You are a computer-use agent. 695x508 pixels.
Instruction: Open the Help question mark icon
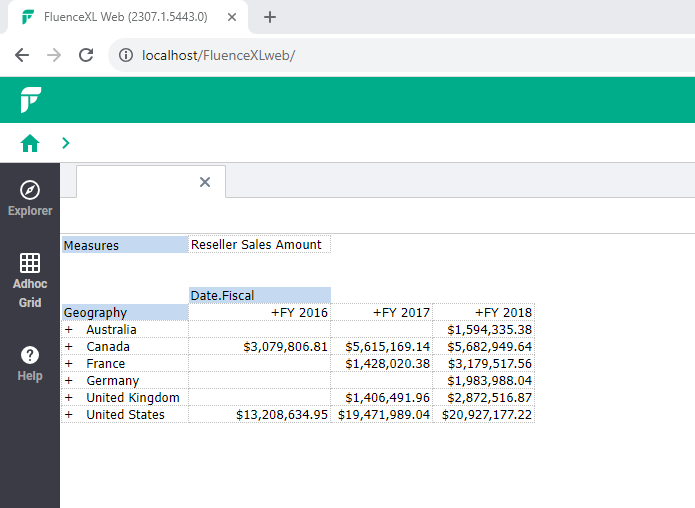(x=30, y=356)
